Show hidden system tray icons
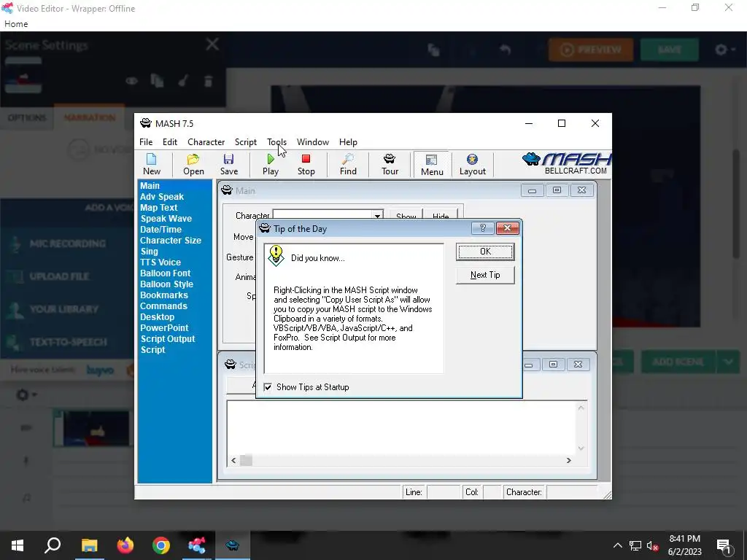 617,545
